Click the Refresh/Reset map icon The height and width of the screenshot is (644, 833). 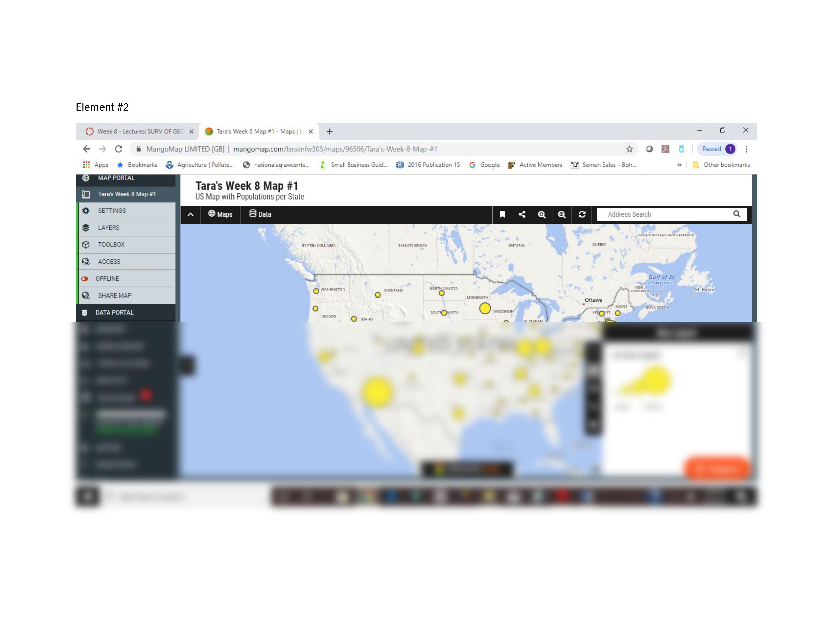pyautogui.click(x=582, y=214)
